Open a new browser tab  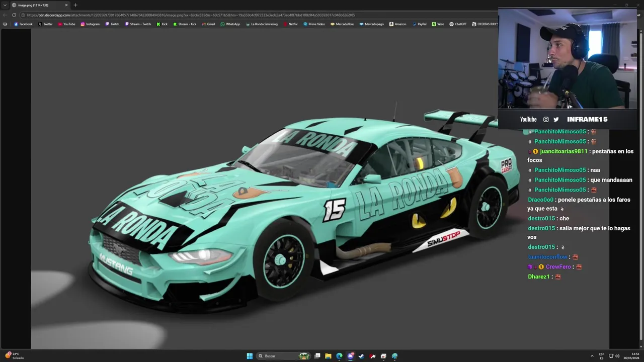click(x=75, y=5)
